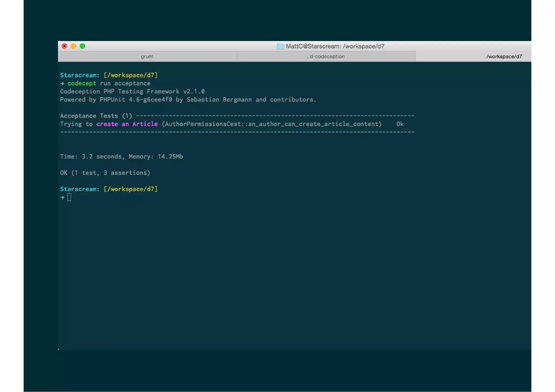The height and width of the screenshot is (392, 555).
Task: Click the red close window button
Action: click(x=64, y=46)
